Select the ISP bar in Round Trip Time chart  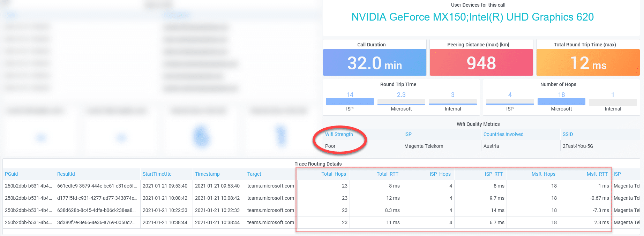click(350, 101)
